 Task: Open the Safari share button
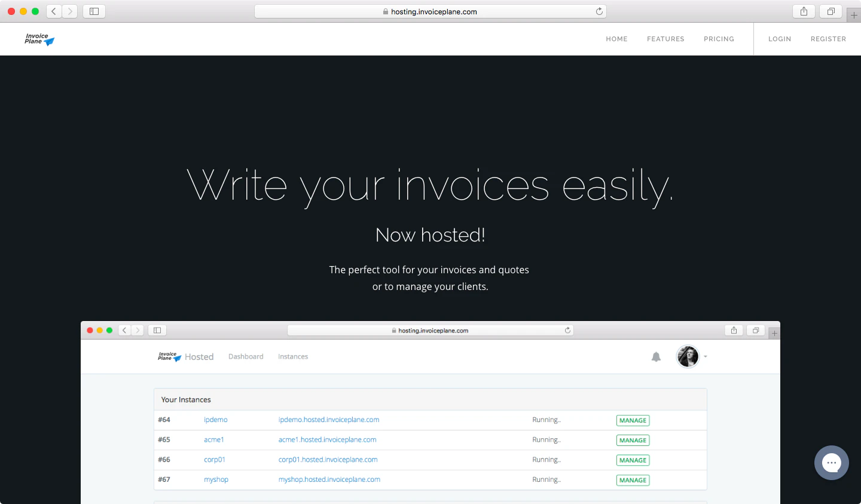[804, 11]
